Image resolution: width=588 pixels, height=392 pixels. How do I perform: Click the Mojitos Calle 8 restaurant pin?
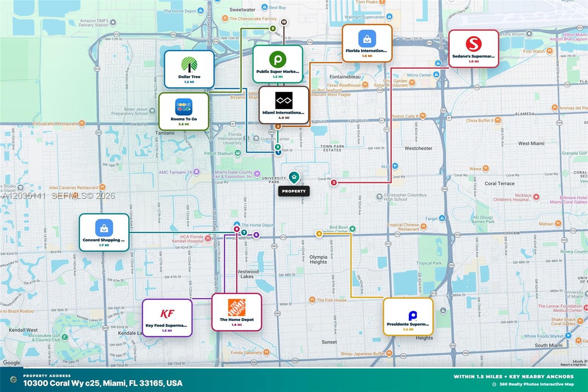click(x=423, y=116)
